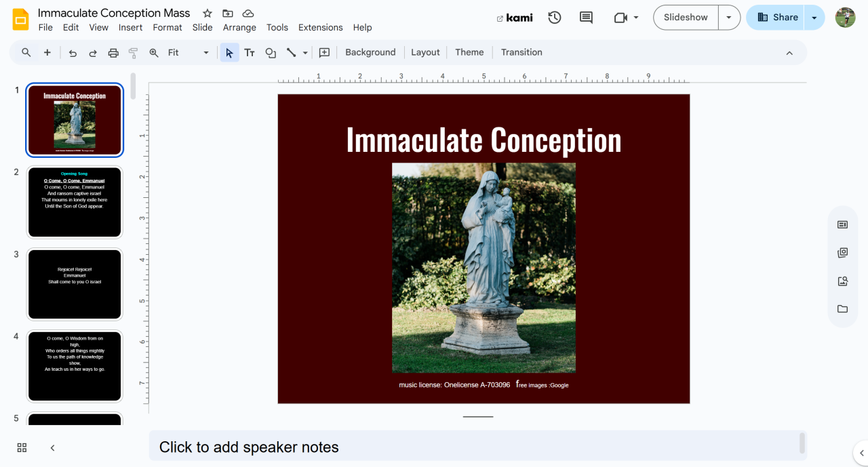The image size is (868, 467).
Task: Select the Shape tool
Action: (x=271, y=53)
